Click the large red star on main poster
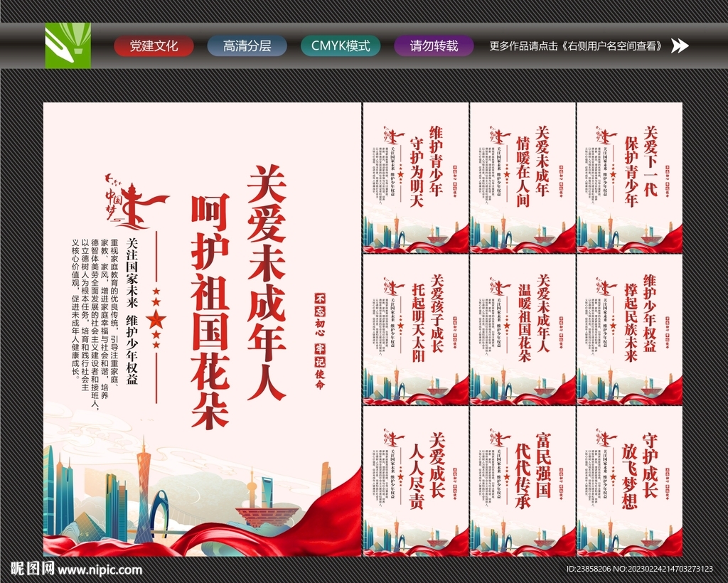The height and width of the screenshot is (583, 728). point(156,319)
